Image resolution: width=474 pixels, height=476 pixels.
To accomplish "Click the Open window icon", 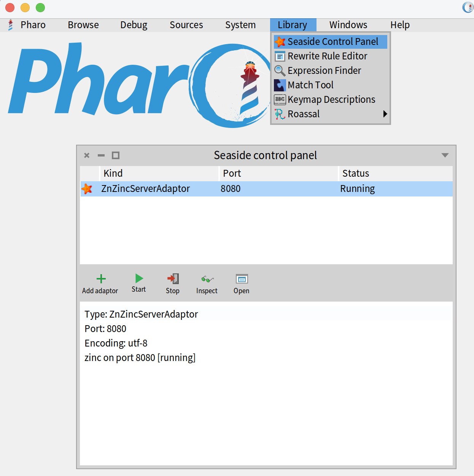I will click(242, 279).
